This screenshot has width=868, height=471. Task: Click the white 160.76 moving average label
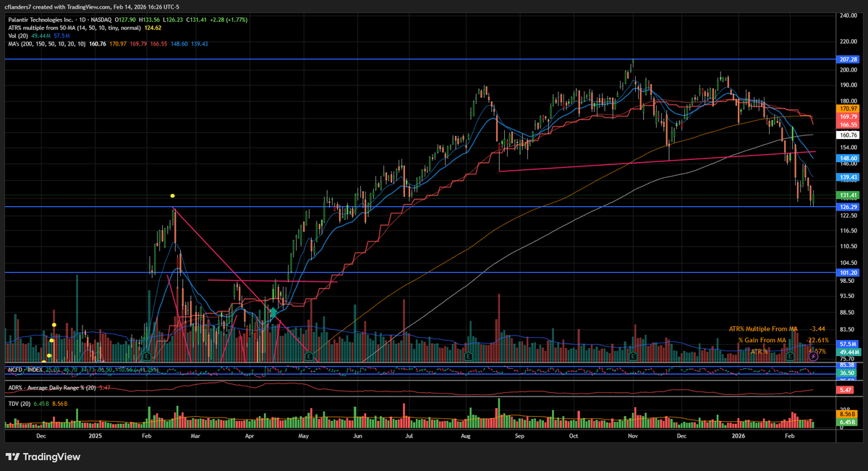pyautogui.click(x=846, y=135)
